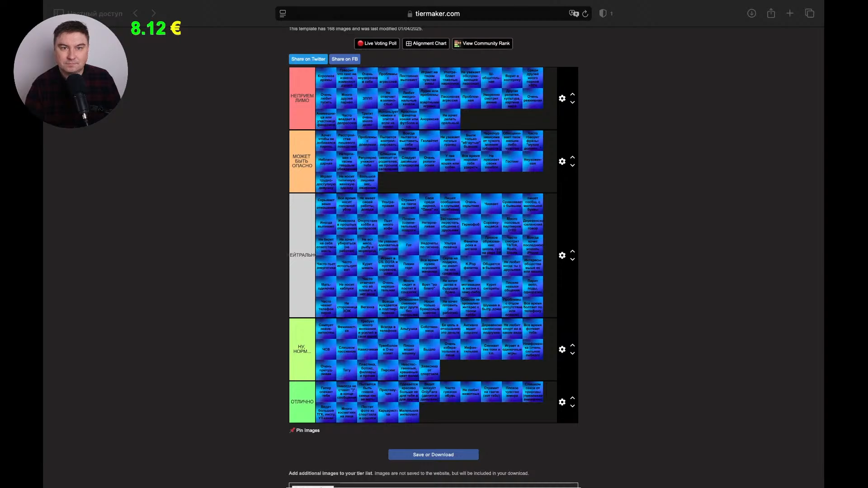
Task: Open settings gear for ОТЛИЧНО tier row
Action: tap(562, 402)
